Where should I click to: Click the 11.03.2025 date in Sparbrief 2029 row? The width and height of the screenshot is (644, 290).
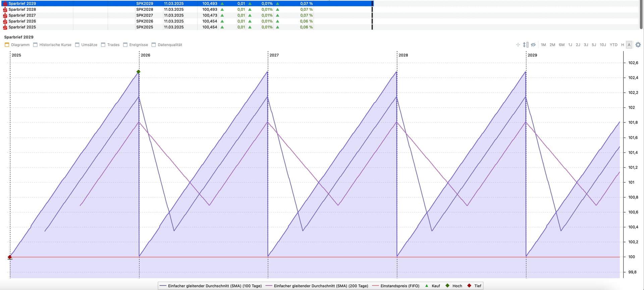point(174,4)
